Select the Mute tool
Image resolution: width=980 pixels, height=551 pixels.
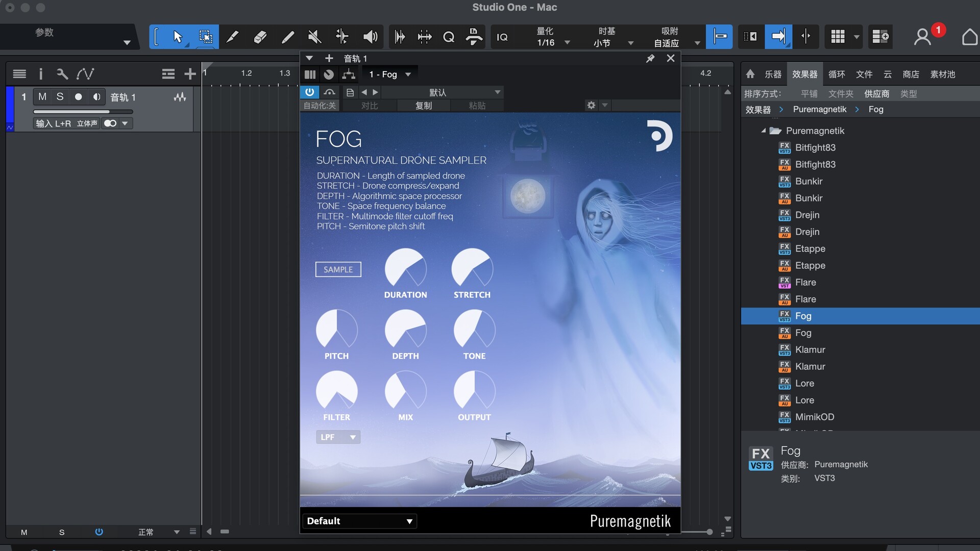(315, 37)
